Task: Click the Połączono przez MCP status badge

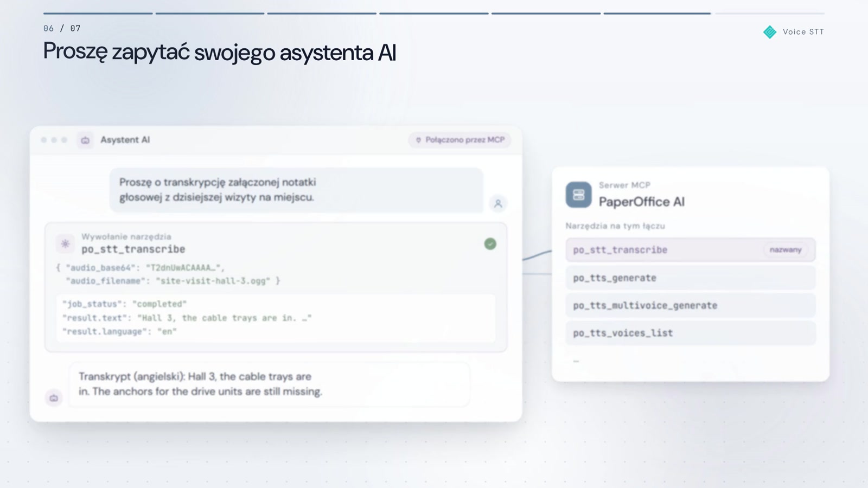Action: [460, 140]
